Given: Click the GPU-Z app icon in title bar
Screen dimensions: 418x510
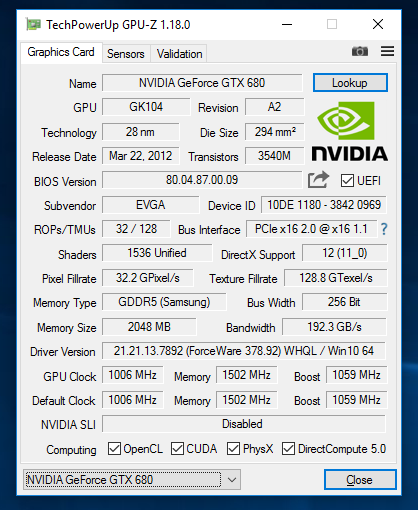Looking at the screenshot, I should click(x=33, y=24).
